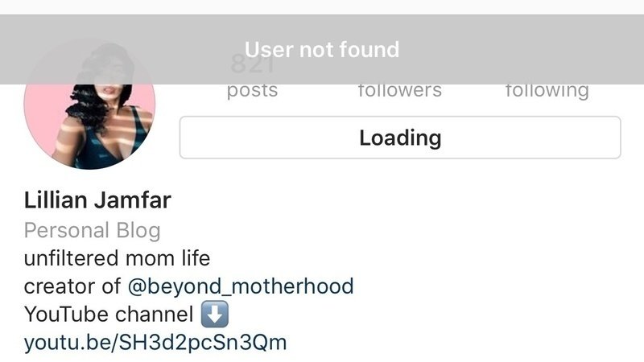Screen dimensions: 644x362
Task: Tap the unfiltered mom life bio line
Action: point(117,258)
